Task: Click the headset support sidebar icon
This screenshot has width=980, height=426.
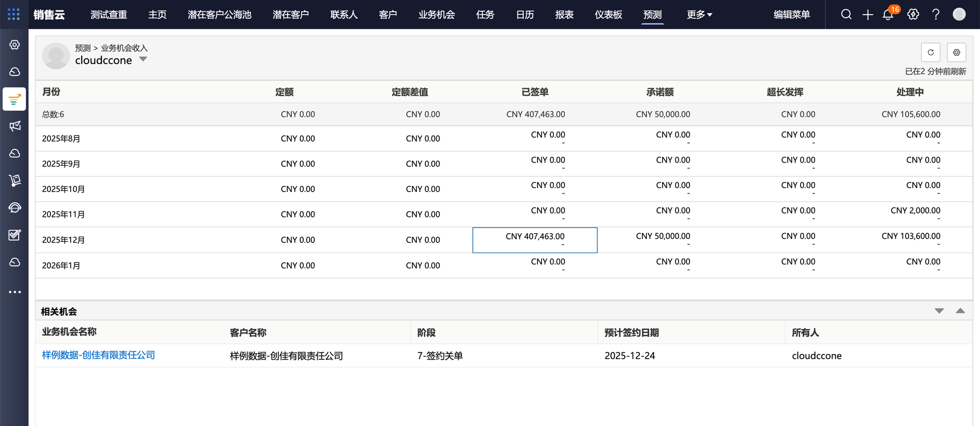Action: click(15, 208)
